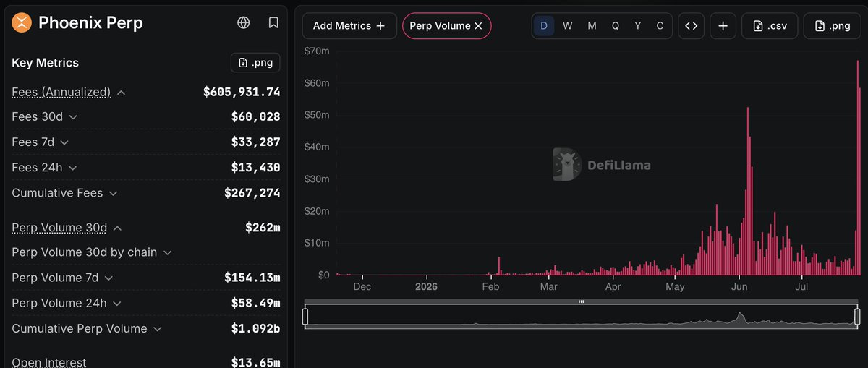Expand the Cumulative Perp Volume row

[x=157, y=329]
